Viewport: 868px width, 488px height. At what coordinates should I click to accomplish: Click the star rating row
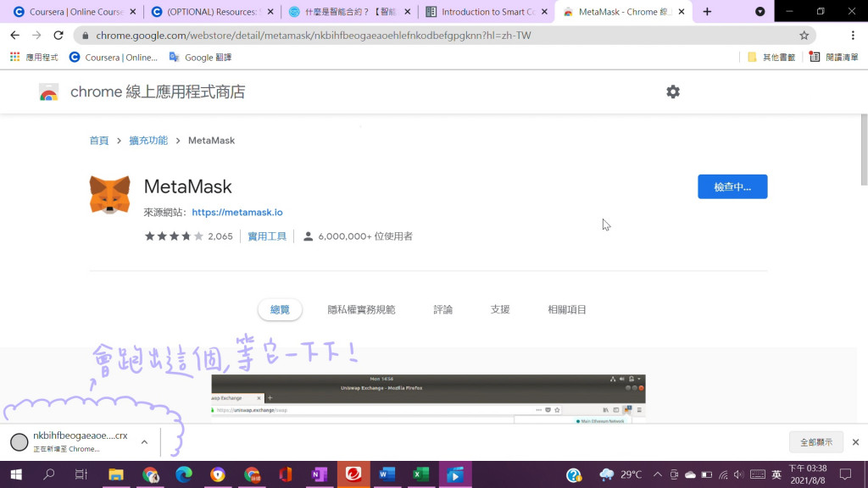pos(174,236)
